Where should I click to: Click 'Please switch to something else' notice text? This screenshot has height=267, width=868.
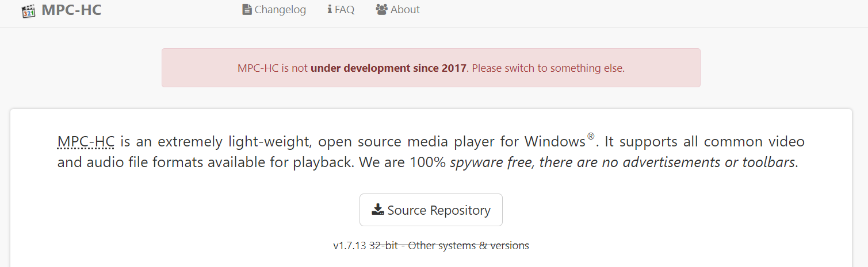pos(548,68)
